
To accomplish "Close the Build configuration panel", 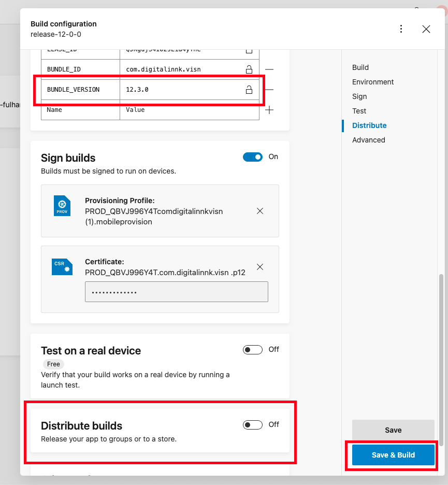I will click(x=426, y=29).
